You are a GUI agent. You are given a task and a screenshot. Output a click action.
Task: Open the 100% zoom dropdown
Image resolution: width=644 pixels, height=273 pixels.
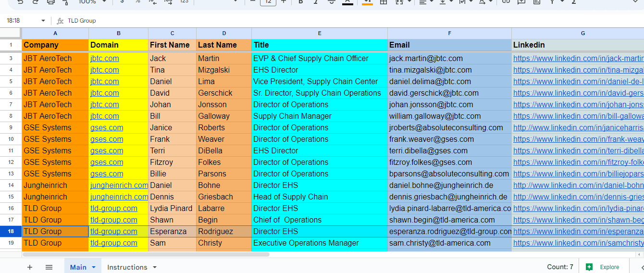(x=91, y=2)
